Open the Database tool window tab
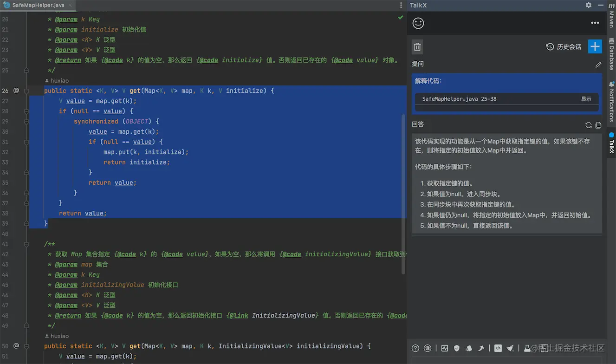Image resolution: width=616 pixels, height=364 pixels. (x=611, y=54)
